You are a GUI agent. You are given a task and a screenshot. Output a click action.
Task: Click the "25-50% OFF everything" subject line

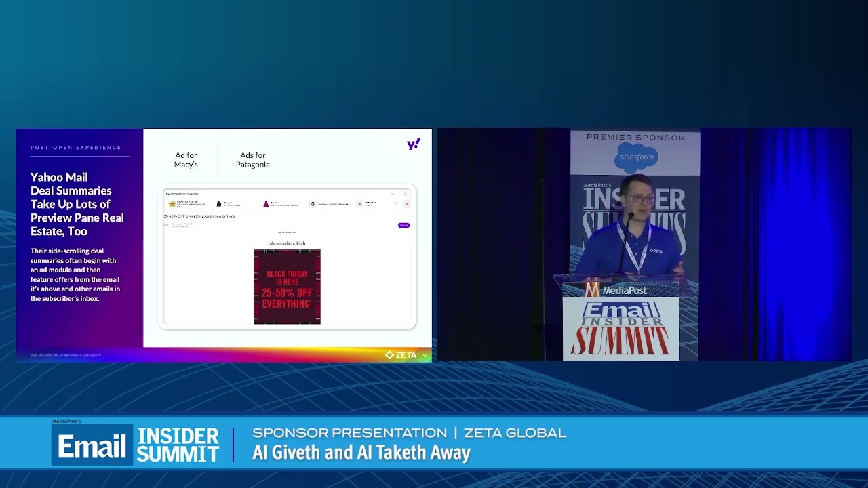[x=199, y=216]
